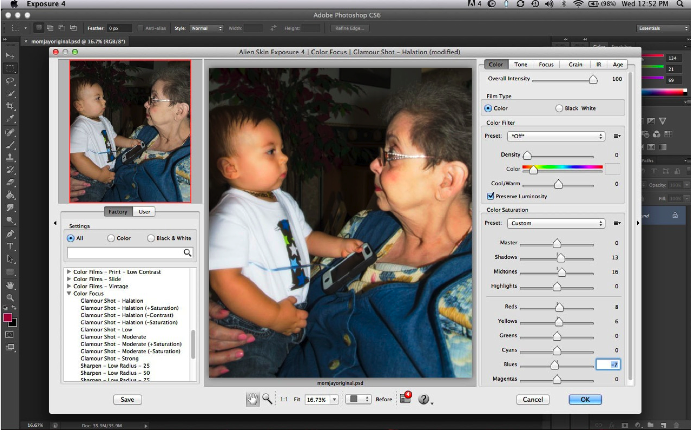Collapse the Color Focus group
This screenshot has width=691, height=430.
pyautogui.click(x=69, y=293)
